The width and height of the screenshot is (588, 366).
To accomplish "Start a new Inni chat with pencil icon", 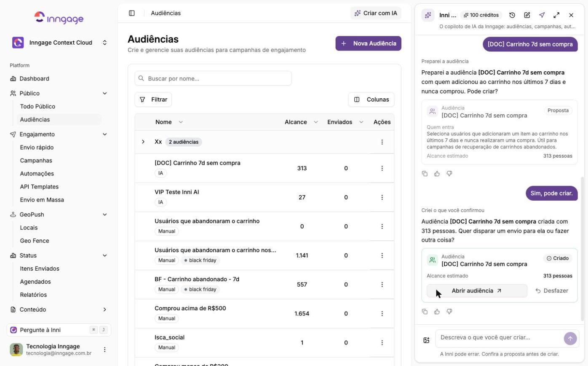I will [x=527, y=15].
